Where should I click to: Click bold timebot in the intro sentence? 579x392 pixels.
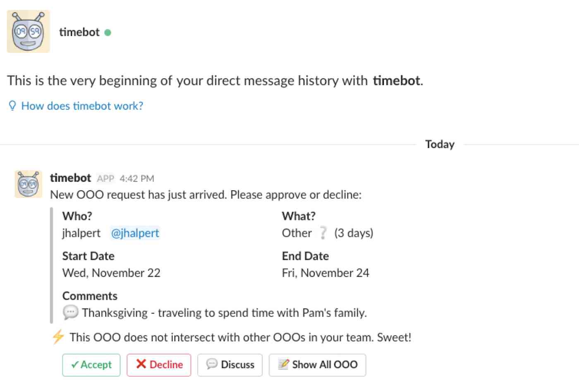tap(396, 80)
